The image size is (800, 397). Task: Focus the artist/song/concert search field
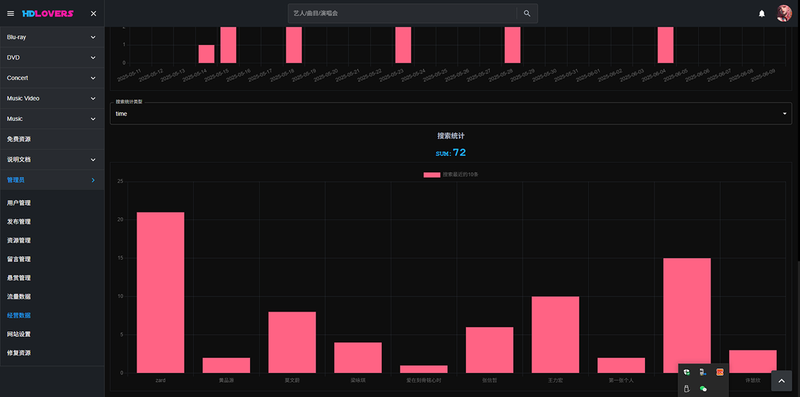click(x=402, y=13)
